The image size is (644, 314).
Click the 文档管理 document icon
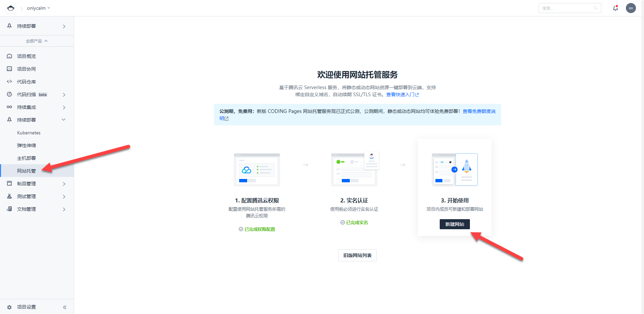pyautogui.click(x=9, y=209)
